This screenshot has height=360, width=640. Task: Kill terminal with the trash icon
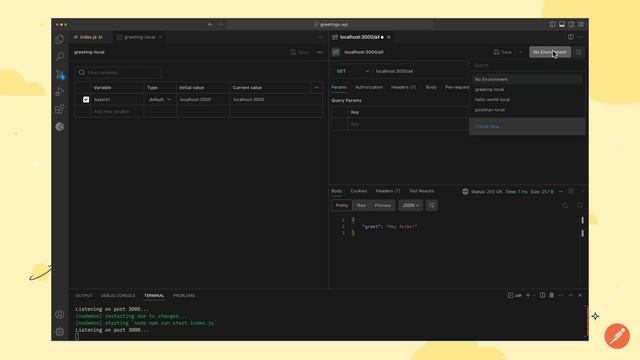tap(551, 295)
